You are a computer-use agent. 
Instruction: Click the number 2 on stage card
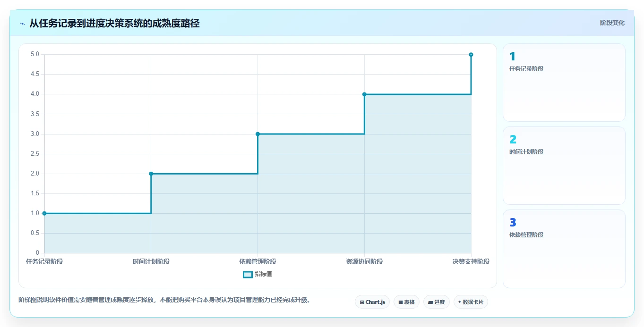pyautogui.click(x=513, y=140)
